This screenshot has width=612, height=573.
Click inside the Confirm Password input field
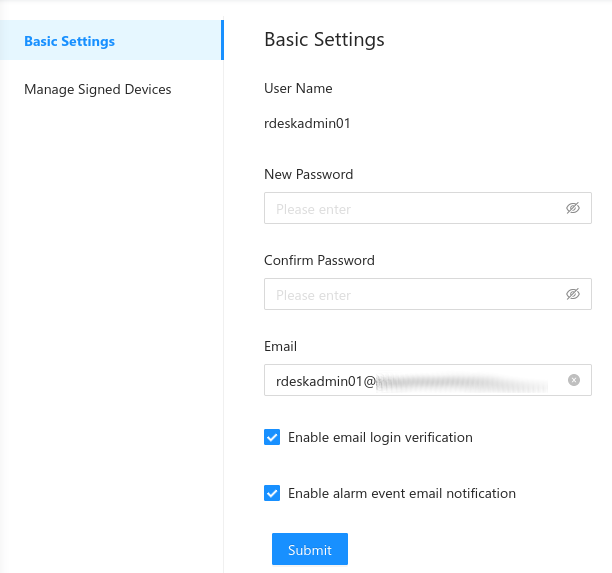410,295
